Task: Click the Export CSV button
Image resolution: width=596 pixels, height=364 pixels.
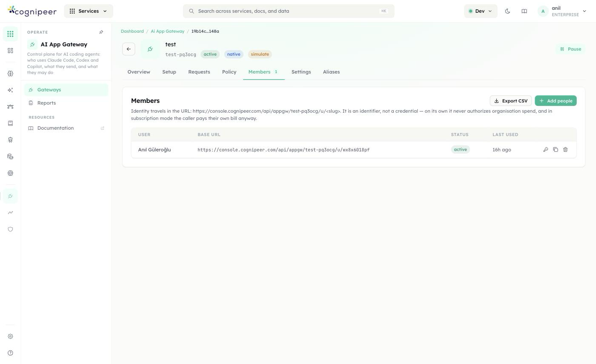Action: pyautogui.click(x=510, y=101)
